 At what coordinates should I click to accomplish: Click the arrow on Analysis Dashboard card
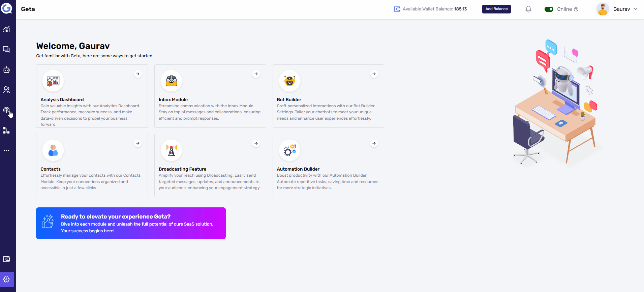[x=138, y=74]
